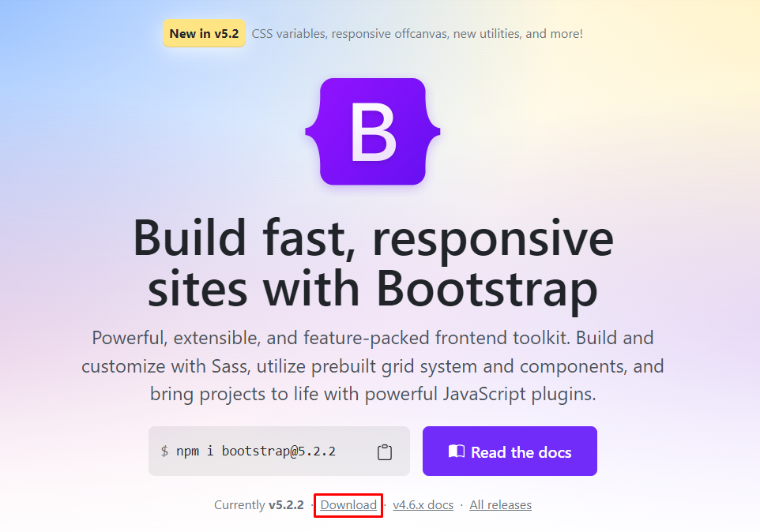Click the book icon inside Read the docs
Image resolution: width=760 pixels, height=532 pixels.
pos(457,451)
